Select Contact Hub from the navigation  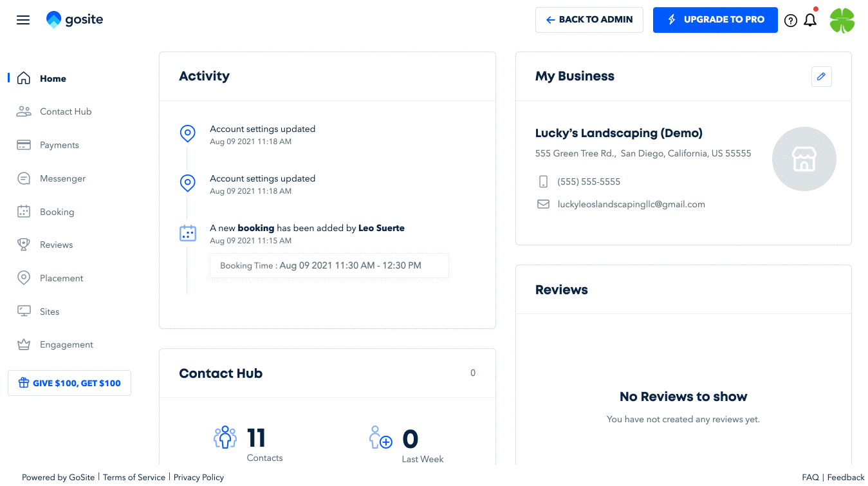[x=64, y=111]
